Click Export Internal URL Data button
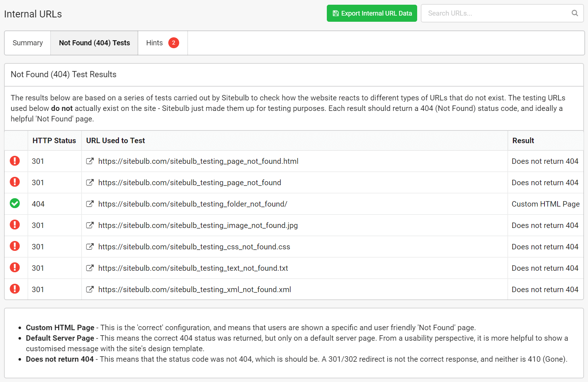This screenshot has height=382, width=588. coord(372,13)
